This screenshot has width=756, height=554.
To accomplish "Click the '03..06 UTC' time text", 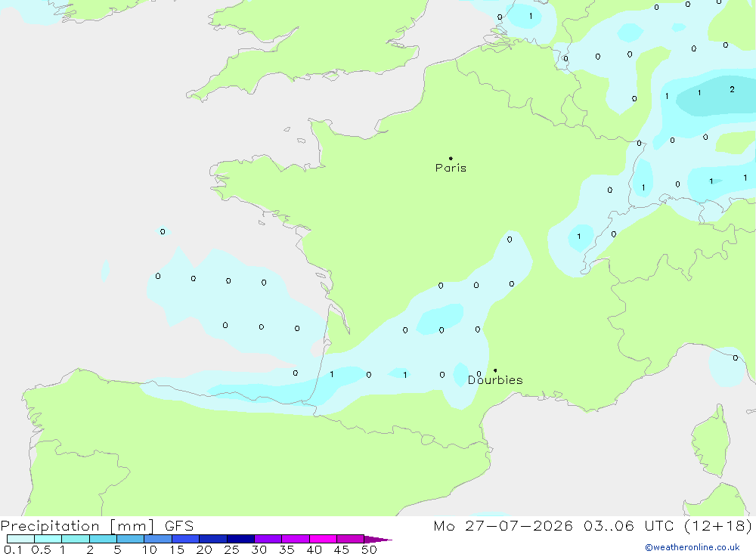I will [x=628, y=525].
